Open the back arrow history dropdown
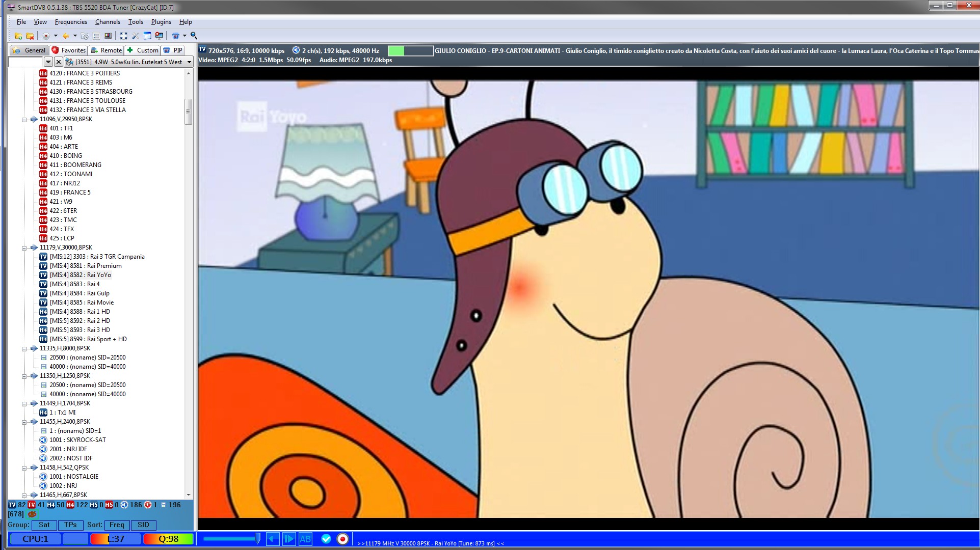 coord(75,36)
